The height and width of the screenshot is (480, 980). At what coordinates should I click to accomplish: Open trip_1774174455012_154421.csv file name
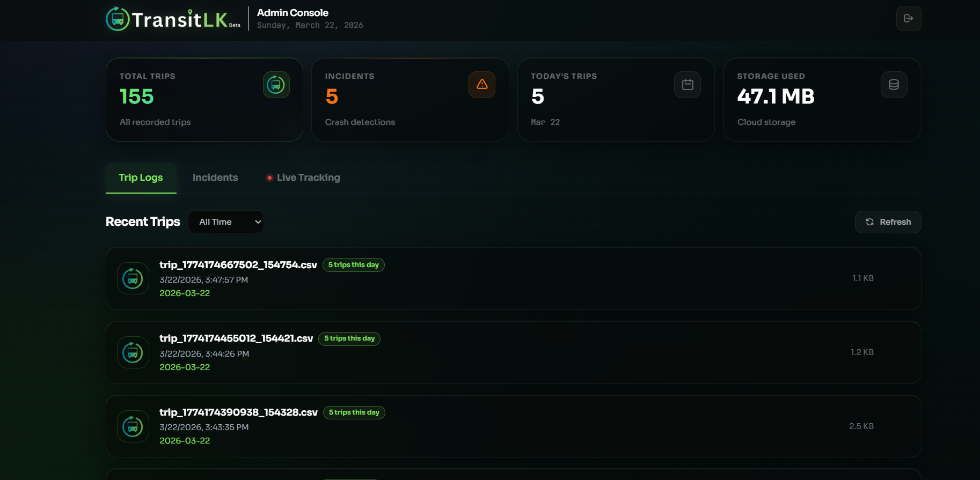click(x=236, y=338)
